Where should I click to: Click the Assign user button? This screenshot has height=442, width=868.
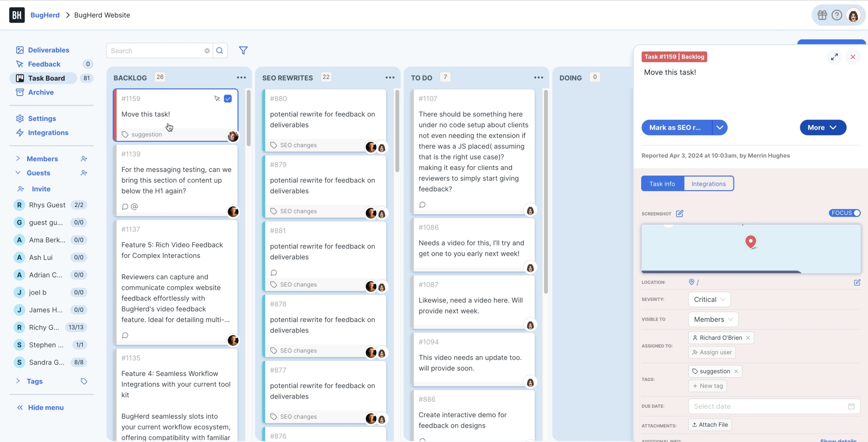[x=712, y=353]
